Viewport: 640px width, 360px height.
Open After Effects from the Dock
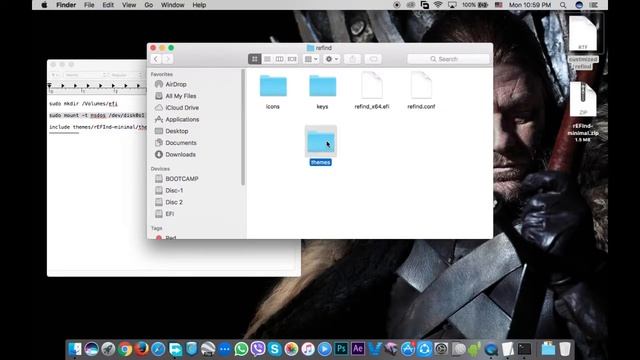tap(358, 349)
